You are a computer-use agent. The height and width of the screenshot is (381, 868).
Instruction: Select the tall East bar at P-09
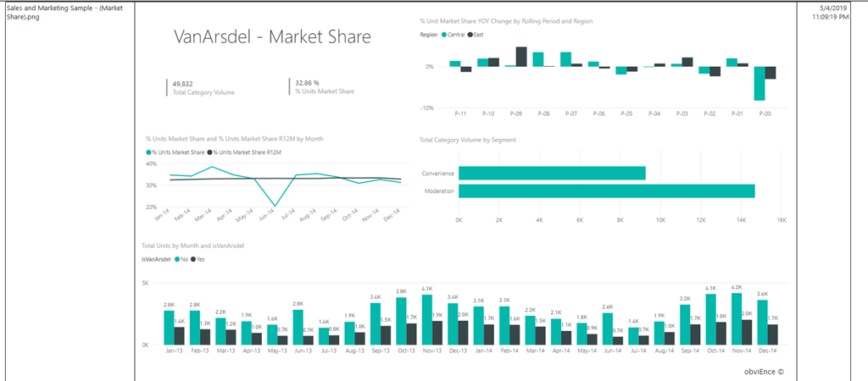click(x=521, y=57)
